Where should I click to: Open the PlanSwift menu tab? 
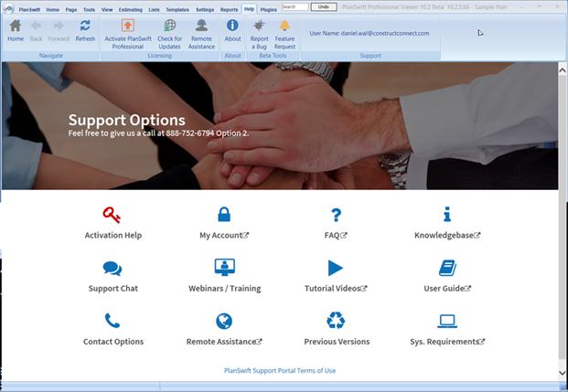(x=29, y=10)
